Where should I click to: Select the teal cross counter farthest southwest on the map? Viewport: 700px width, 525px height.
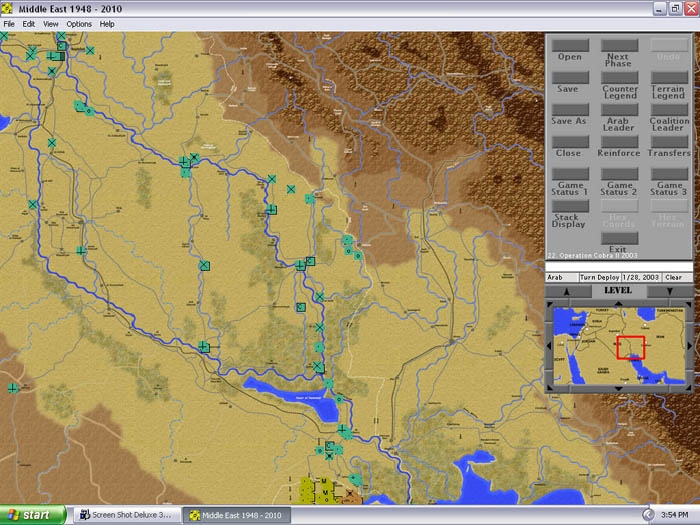click(x=13, y=388)
